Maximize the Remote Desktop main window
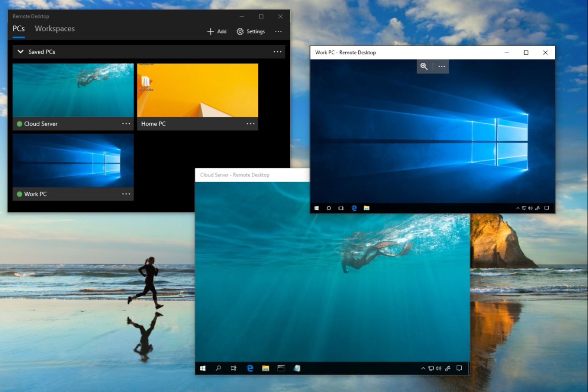 pos(261,17)
